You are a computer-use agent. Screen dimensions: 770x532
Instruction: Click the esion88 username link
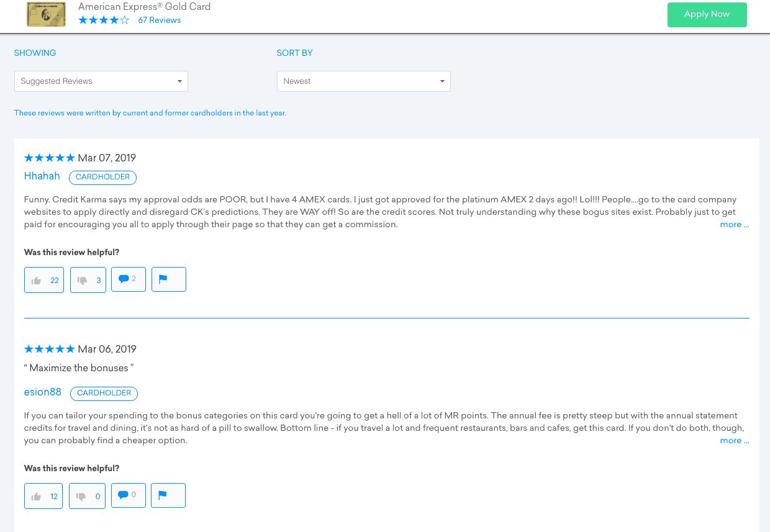[43, 392]
